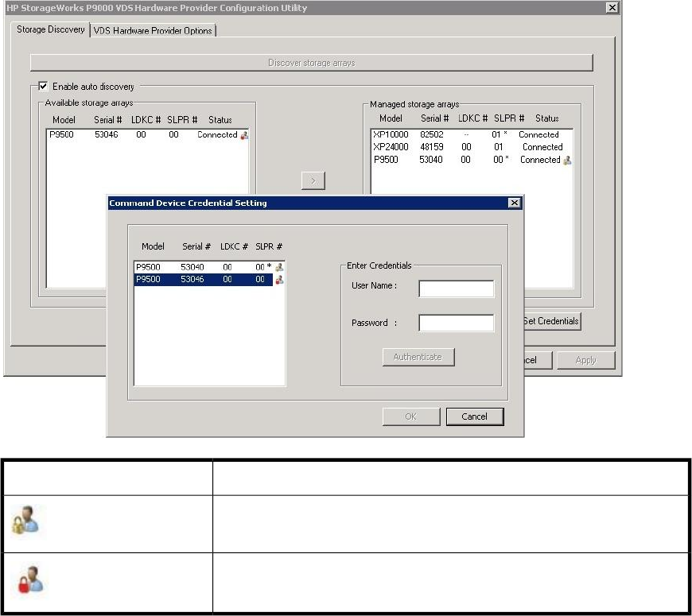Uncheck Enable auto discovery checkbox
Screen dimensions: 692x616
pyautogui.click(x=44, y=86)
